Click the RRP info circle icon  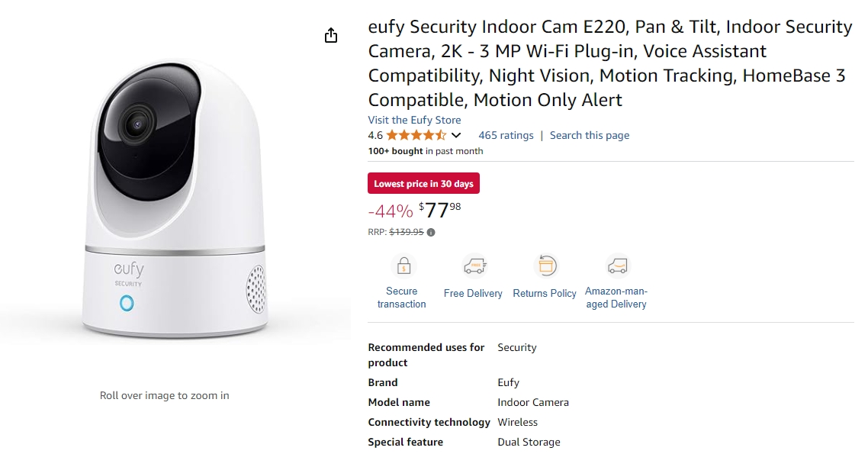point(431,233)
